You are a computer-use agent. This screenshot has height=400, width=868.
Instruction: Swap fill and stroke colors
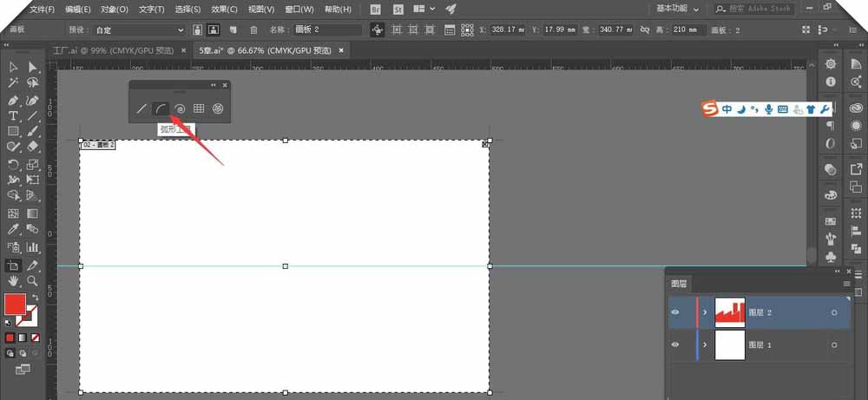pos(36,298)
